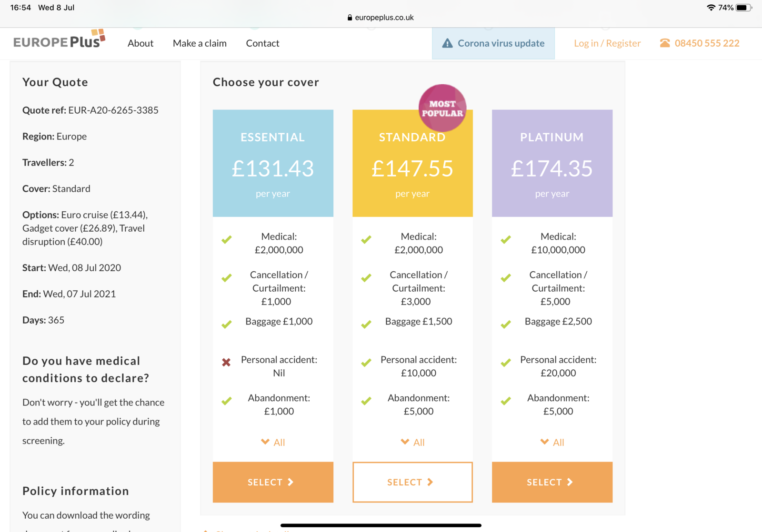Click the warning triangle icon
762x532 pixels.
447,43
